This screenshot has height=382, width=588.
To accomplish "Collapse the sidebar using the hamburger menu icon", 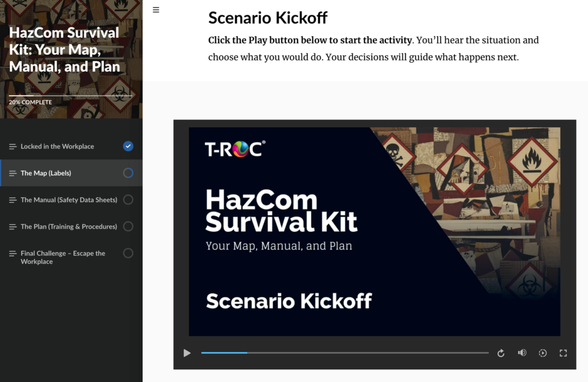I will [x=156, y=9].
